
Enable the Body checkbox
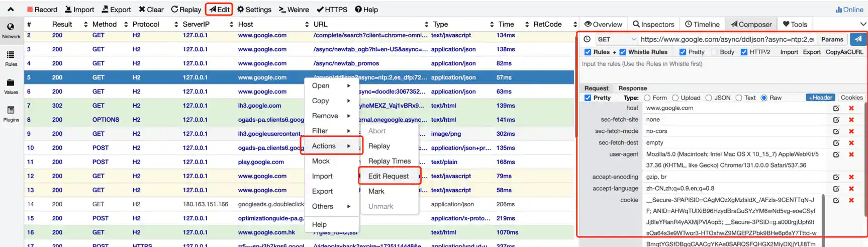click(x=714, y=52)
